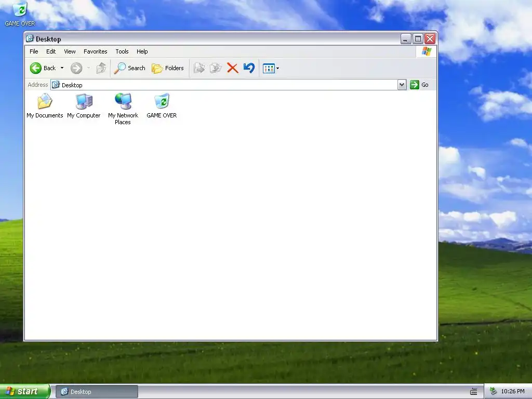Click the system tray notification icon
The height and width of the screenshot is (399, 532).
[x=494, y=392]
